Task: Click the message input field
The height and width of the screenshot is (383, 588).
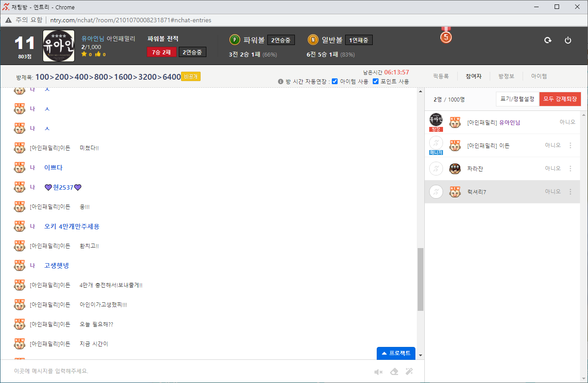Action: (187, 371)
